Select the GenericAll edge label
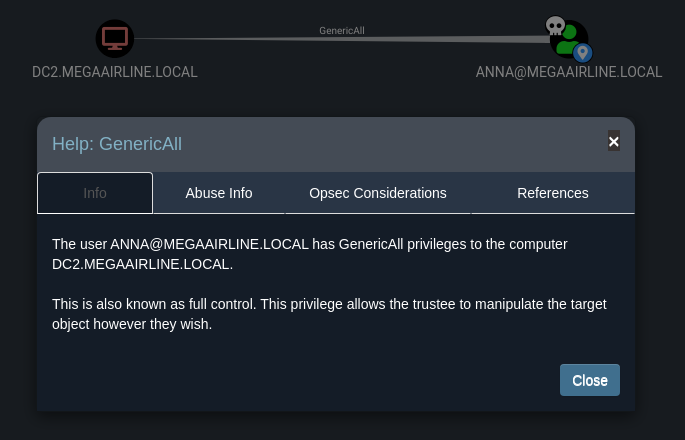The width and height of the screenshot is (685, 440). (342, 31)
